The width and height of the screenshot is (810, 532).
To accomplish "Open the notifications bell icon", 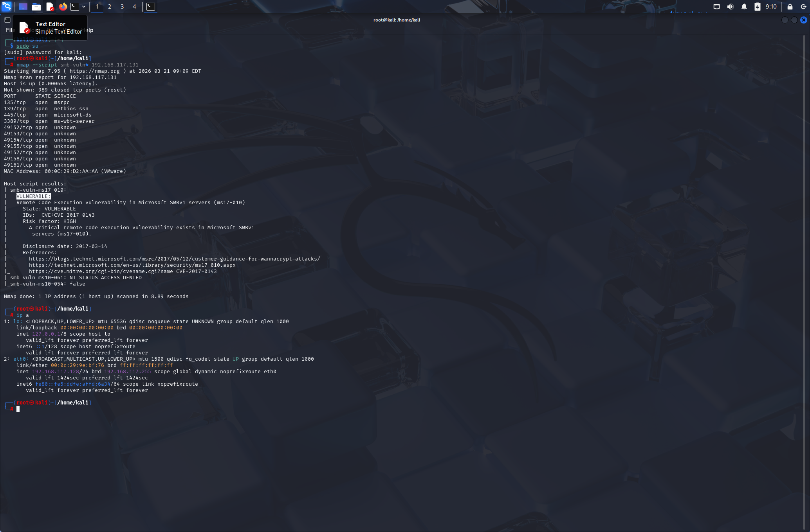I will pyautogui.click(x=744, y=7).
